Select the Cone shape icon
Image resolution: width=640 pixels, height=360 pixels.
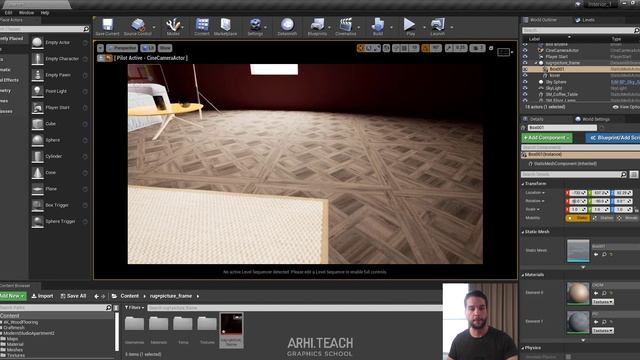38,173
